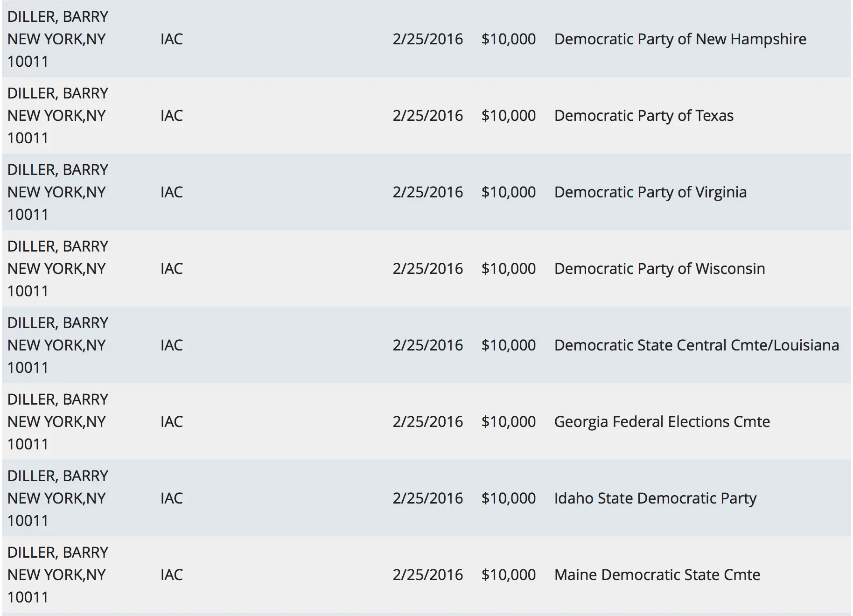853x616 pixels.
Task: Open Democratic State Central Cmte/Louisiana
Action: click(x=696, y=345)
